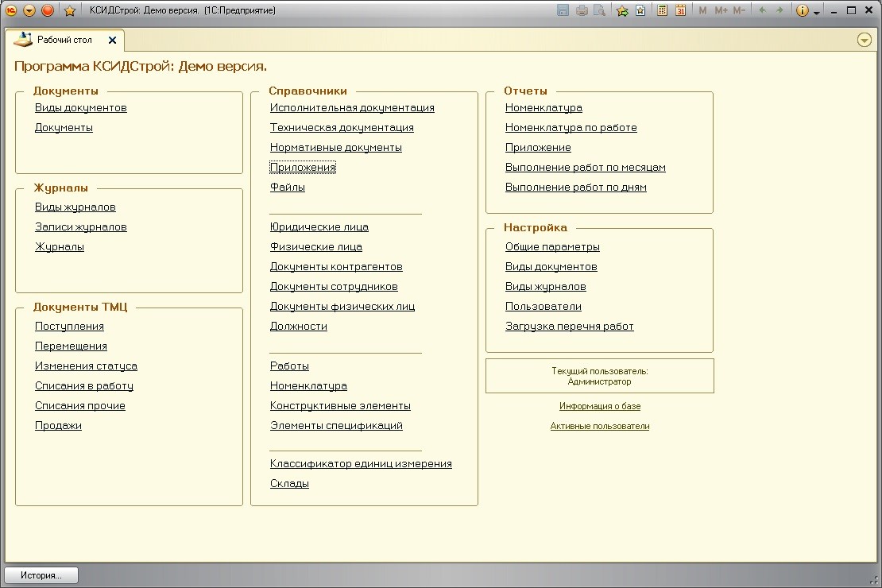
Task: Close the Рабочий стол tab
Action: pos(113,40)
